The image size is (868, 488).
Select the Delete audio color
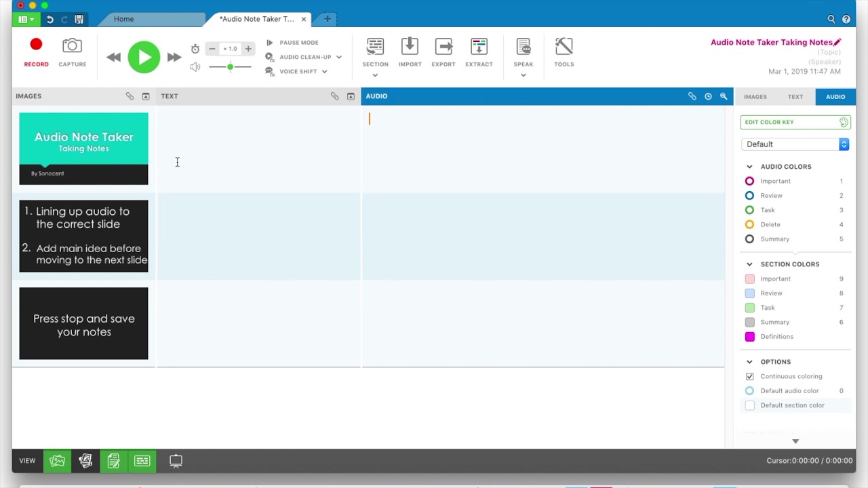749,224
